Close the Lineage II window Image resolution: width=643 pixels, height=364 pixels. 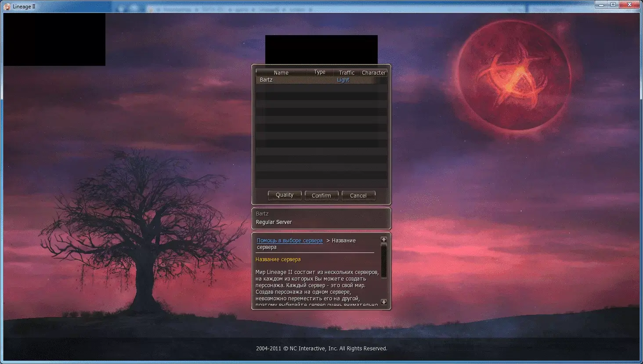point(630,4)
